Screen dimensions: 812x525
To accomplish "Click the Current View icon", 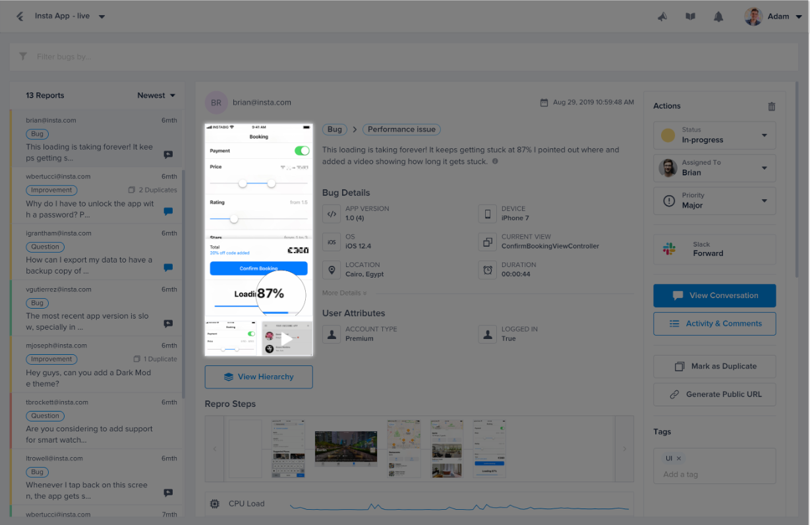I will coord(488,242).
